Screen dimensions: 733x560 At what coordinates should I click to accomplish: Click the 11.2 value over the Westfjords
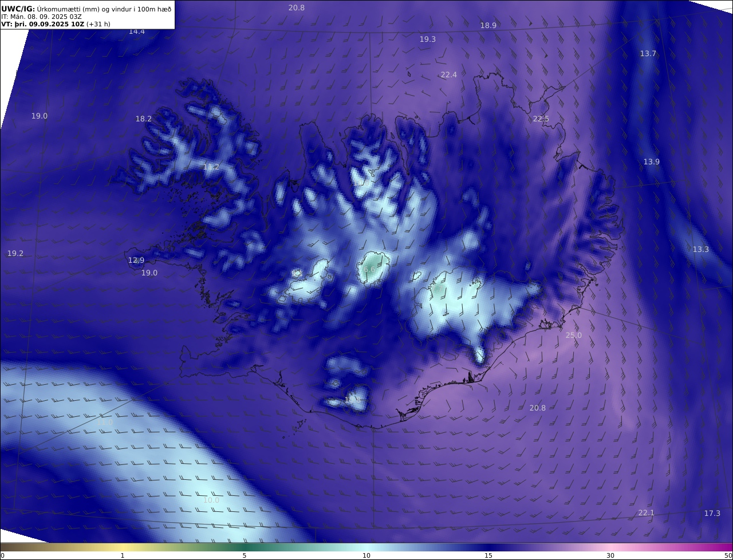click(211, 167)
